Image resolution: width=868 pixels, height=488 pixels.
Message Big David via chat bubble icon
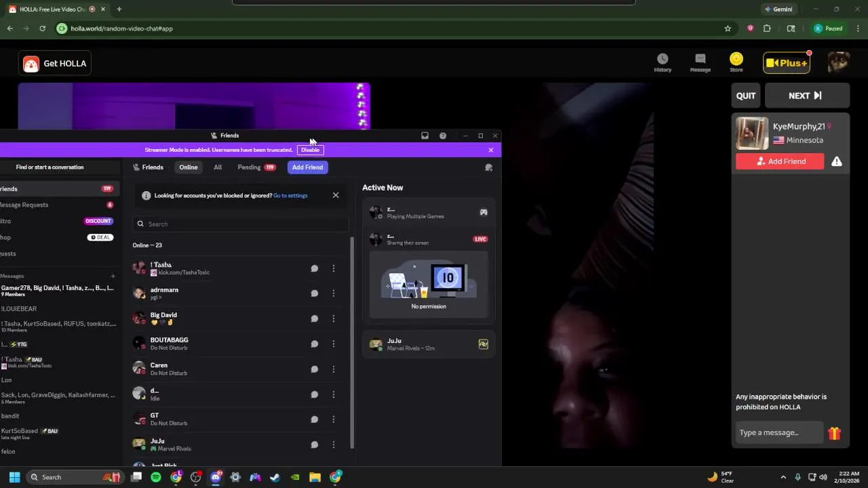[x=315, y=319]
